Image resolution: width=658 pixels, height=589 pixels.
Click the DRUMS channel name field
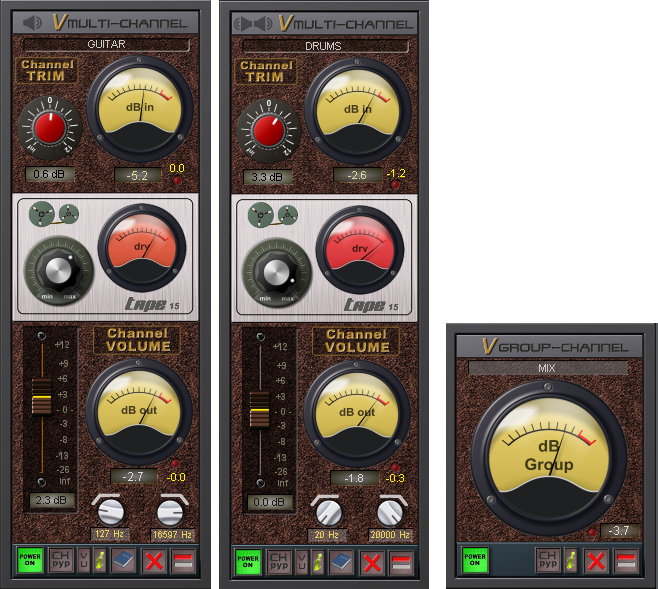(x=324, y=45)
